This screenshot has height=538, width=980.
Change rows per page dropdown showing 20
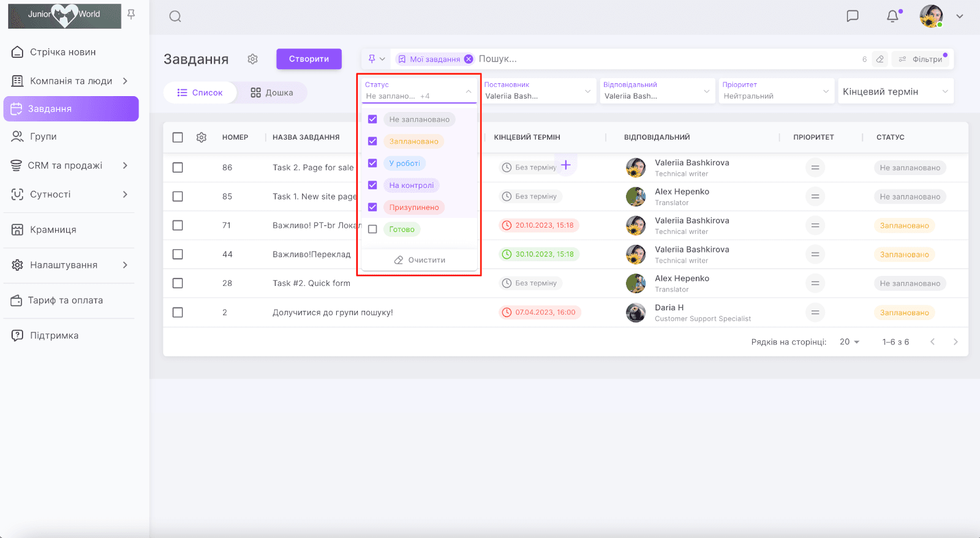(850, 342)
